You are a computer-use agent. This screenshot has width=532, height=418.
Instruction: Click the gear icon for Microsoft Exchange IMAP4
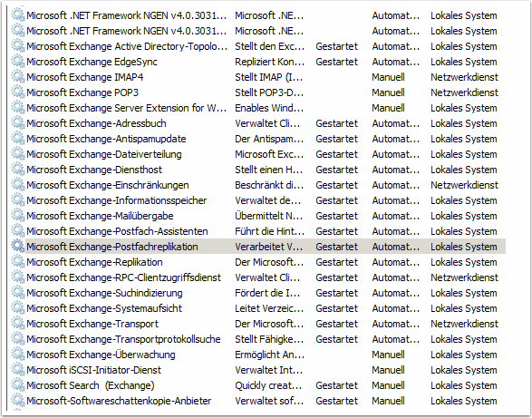pos(17,76)
